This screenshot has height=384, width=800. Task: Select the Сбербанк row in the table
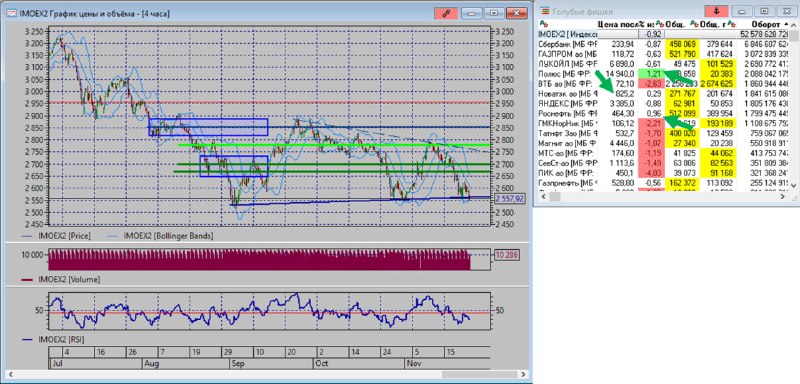click(x=664, y=44)
